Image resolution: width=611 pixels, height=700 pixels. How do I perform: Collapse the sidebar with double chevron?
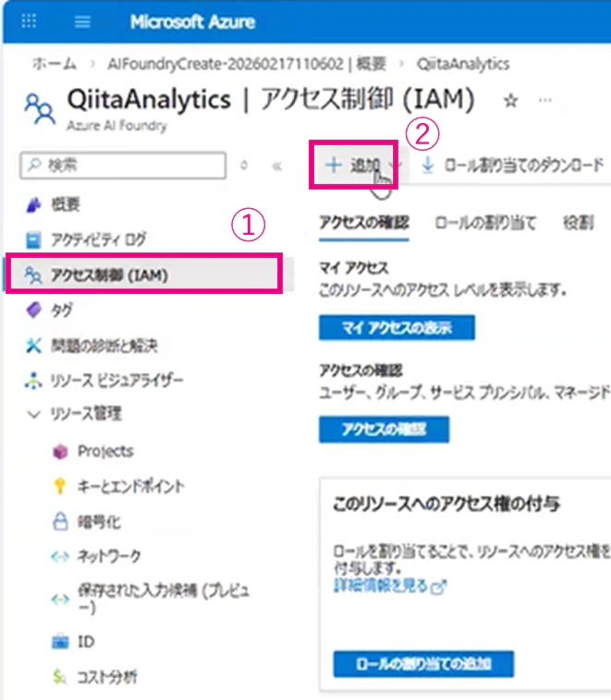[276, 166]
